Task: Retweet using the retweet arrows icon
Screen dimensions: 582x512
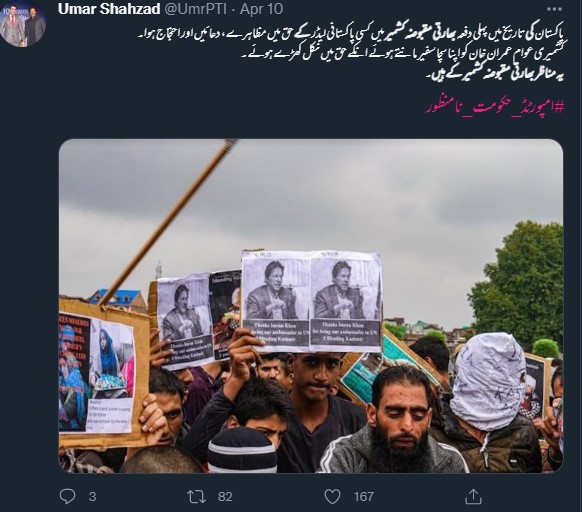Action: pos(196,497)
